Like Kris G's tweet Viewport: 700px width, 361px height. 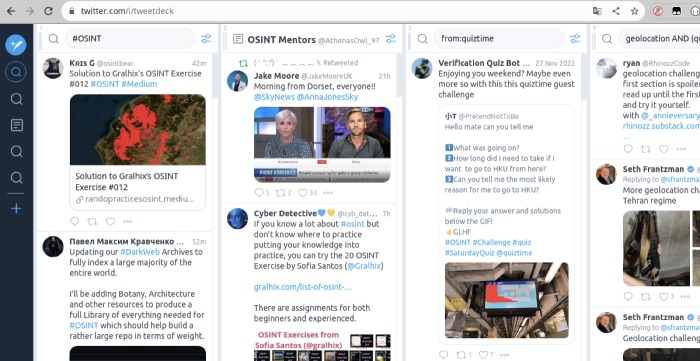(x=110, y=221)
